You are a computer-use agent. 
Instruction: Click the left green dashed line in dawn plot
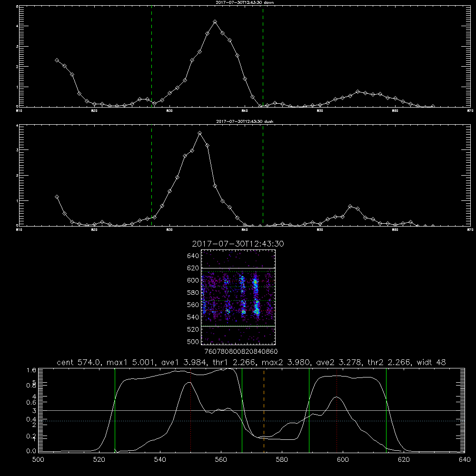click(x=151, y=56)
